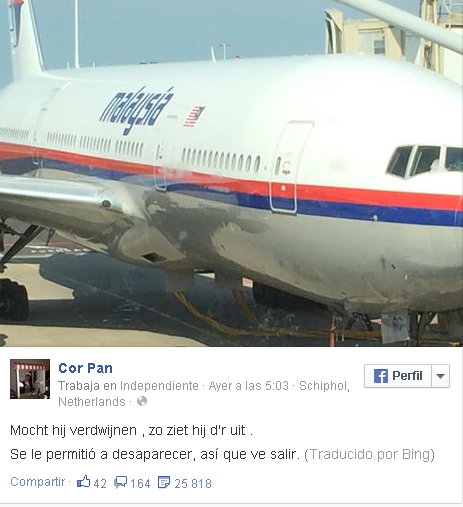
Task: Click the shares note icon
Action: [164, 482]
